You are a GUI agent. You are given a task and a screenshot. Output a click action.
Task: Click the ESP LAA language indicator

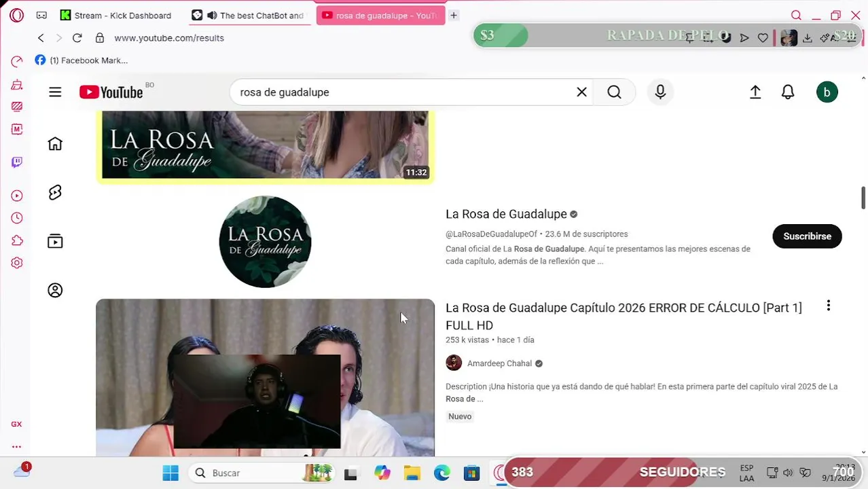coord(746,473)
